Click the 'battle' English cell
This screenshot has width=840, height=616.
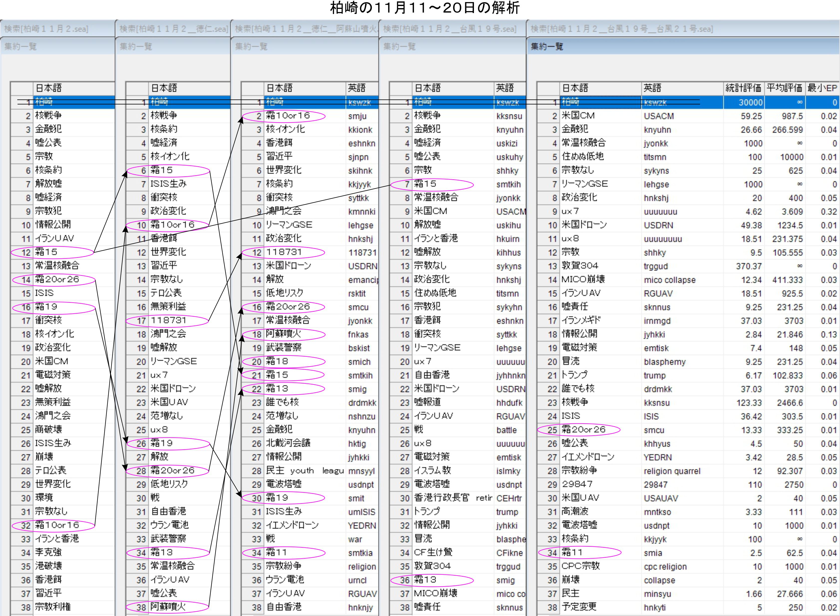tap(506, 430)
